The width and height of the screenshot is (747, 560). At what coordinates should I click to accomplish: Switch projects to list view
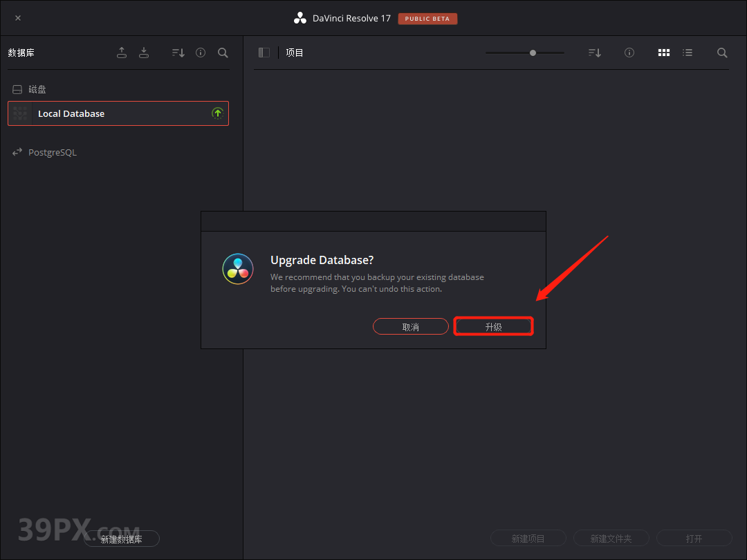point(687,53)
